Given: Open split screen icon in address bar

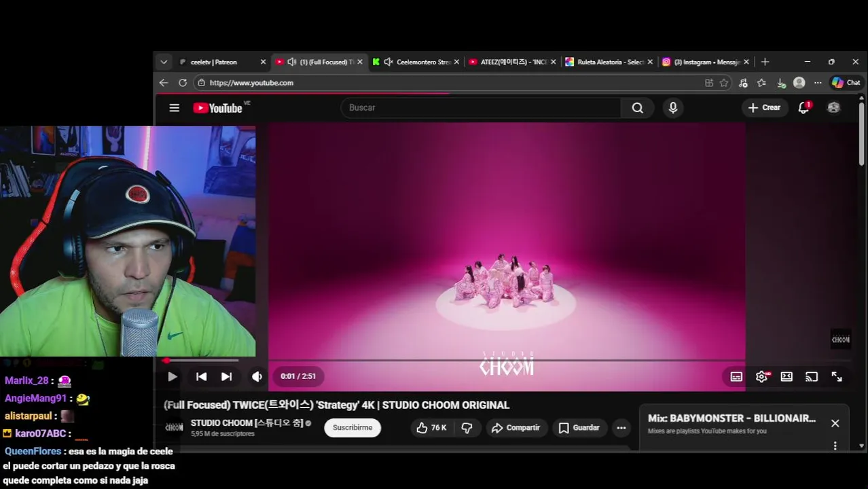Looking at the screenshot, I should [x=709, y=83].
